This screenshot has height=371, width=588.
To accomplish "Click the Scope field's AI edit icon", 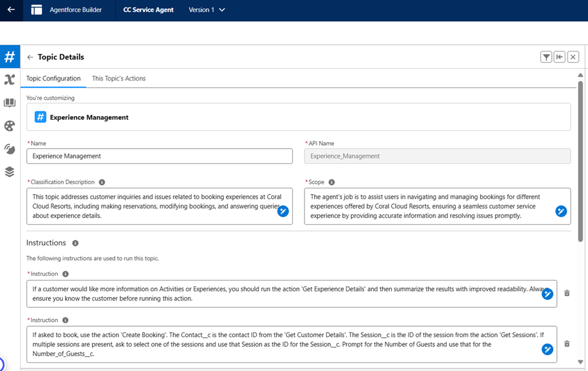I will point(561,211).
